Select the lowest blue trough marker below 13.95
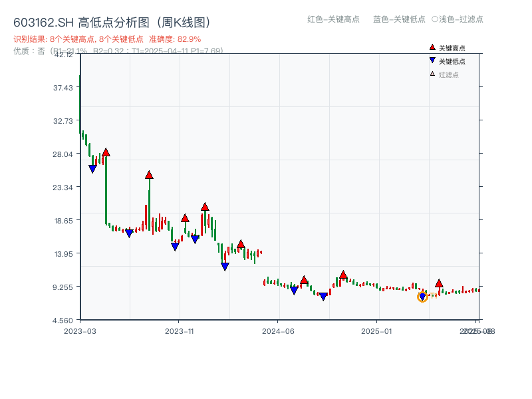This screenshot has height=399, width=532. pos(225,265)
